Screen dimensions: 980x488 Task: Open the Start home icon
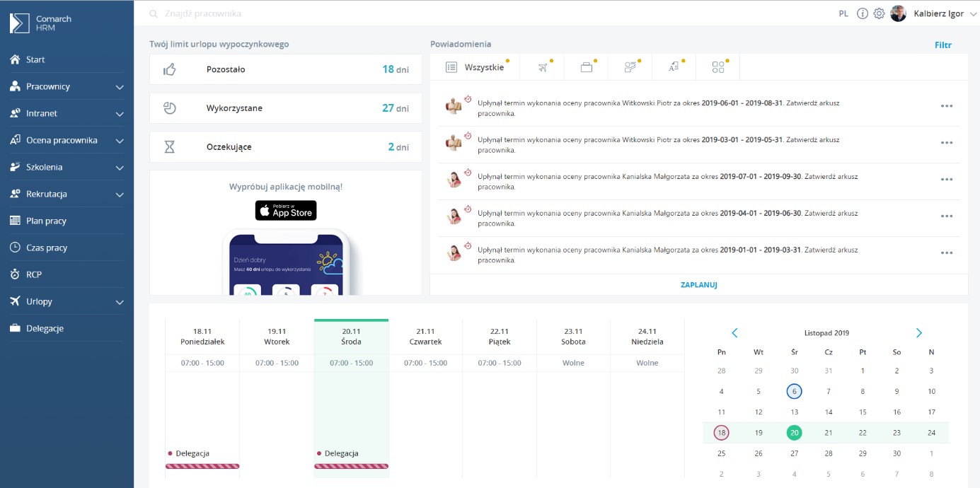pyautogui.click(x=15, y=59)
